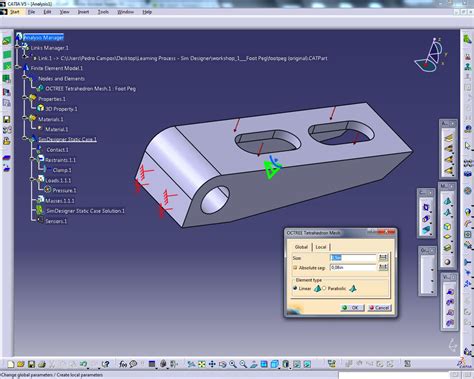This screenshot has width=474, height=379.
Task: Choose the Parabolic element type radio
Action: point(324,288)
